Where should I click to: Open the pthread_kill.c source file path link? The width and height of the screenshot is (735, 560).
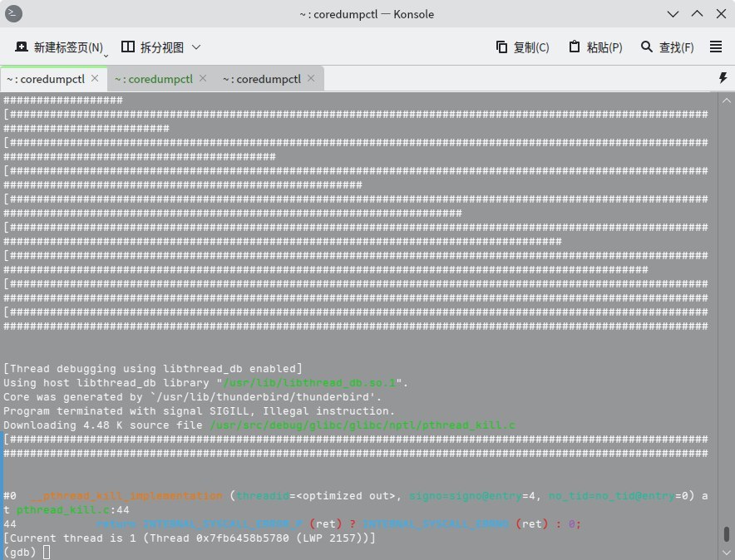click(362, 425)
